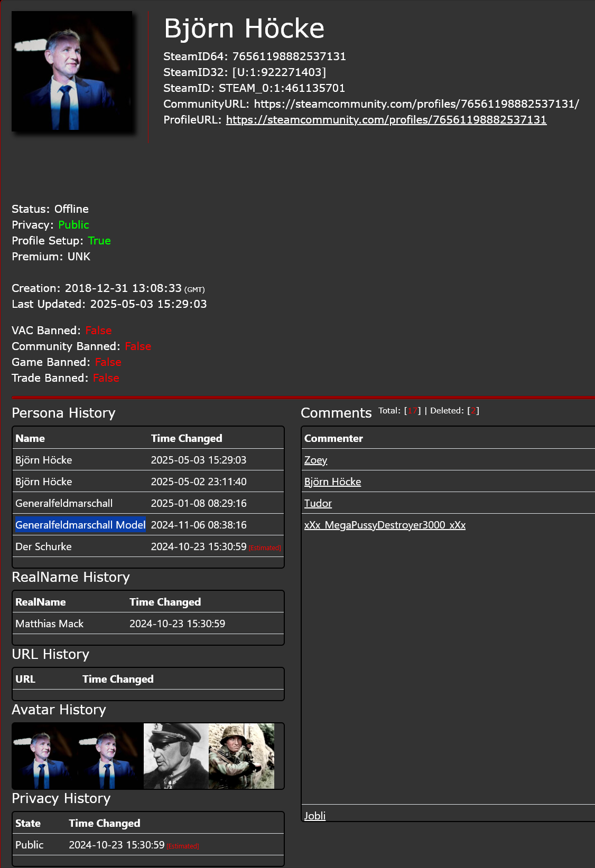Click the Björn Höcke commenter link
The image size is (595, 868).
(x=332, y=482)
